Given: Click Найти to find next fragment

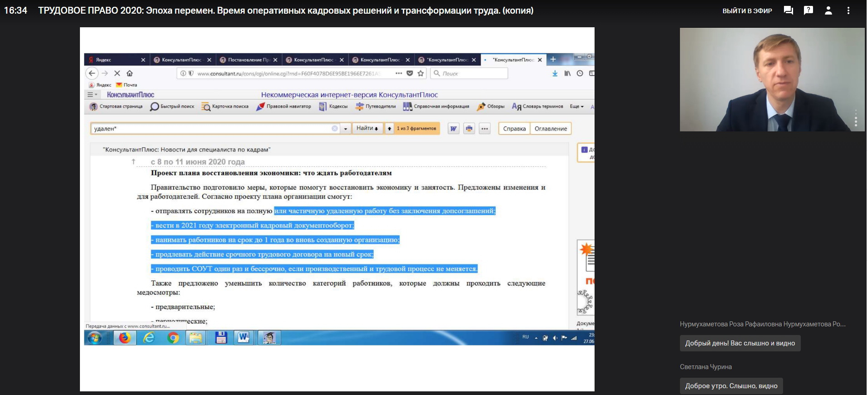Looking at the screenshot, I should pos(367,129).
